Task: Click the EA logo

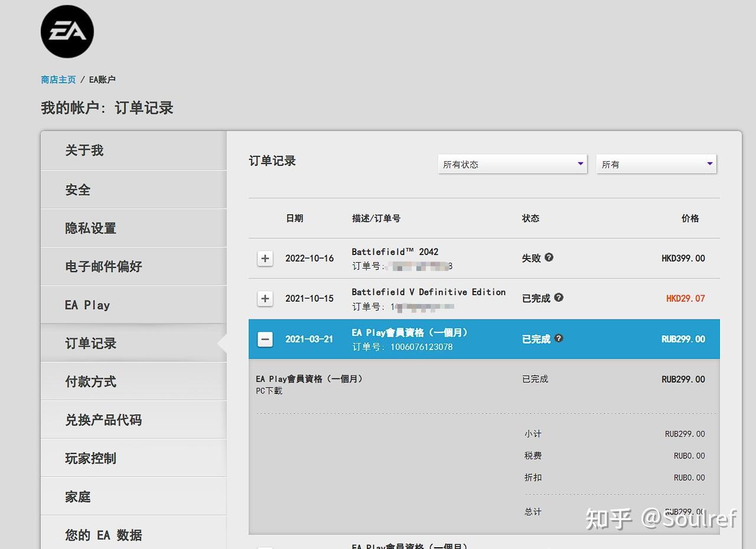Action: 67,31
